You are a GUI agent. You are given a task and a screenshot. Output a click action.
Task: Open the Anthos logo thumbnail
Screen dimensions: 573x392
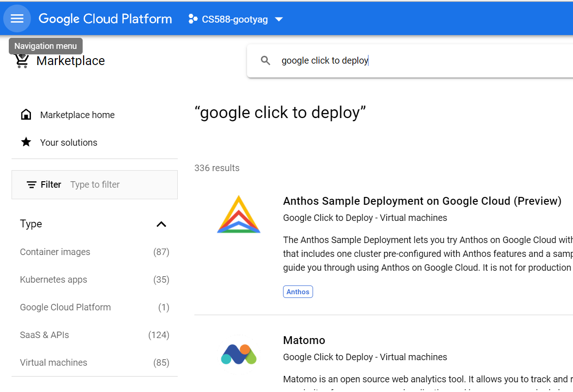(239, 214)
